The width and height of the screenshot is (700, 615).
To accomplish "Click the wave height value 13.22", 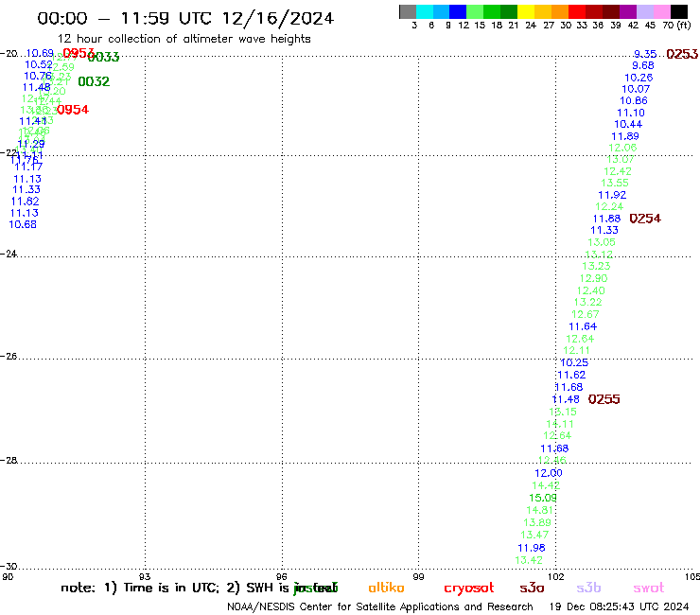I will point(588,303).
